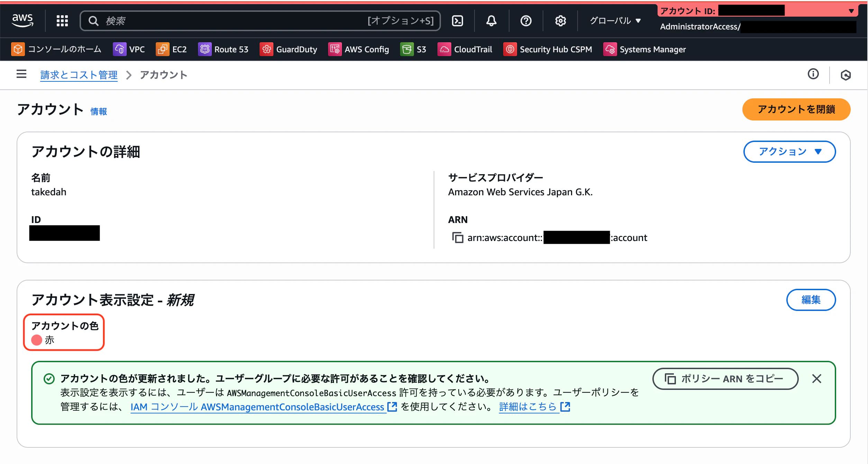Click the green success check icon
This screenshot has height=464, width=868.
click(49, 379)
